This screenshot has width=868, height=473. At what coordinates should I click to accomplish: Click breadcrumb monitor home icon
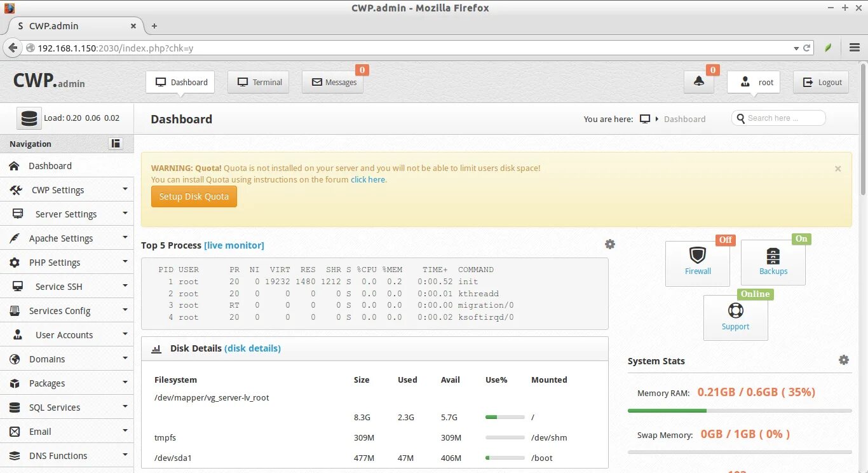(x=645, y=119)
